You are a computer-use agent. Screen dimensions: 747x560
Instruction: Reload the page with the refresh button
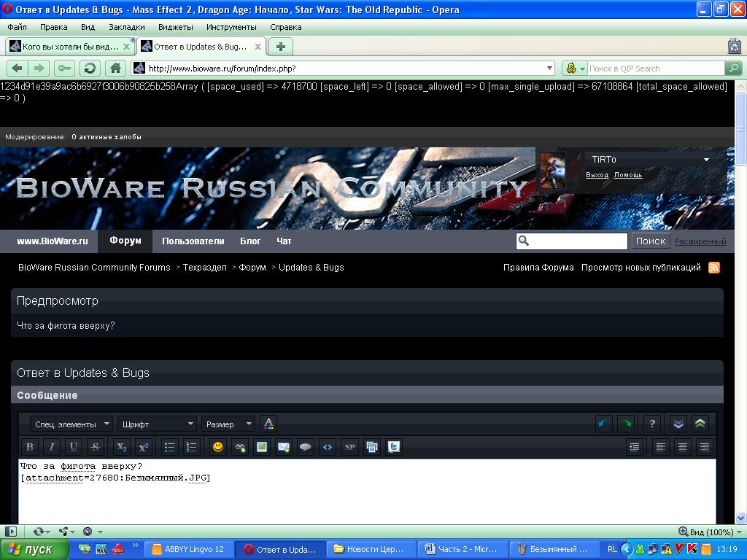tap(90, 68)
